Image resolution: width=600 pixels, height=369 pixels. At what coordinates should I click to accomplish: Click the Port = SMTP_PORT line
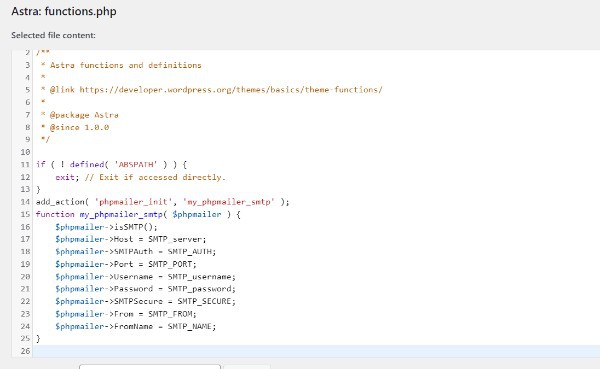pyautogui.click(x=126, y=264)
